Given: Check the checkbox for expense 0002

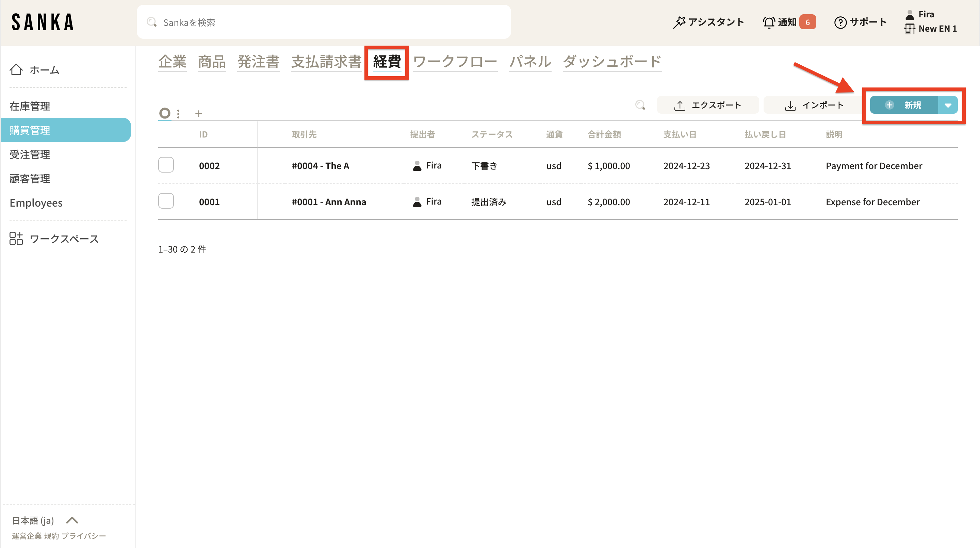Looking at the screenshot, I should tap(166, 165).
